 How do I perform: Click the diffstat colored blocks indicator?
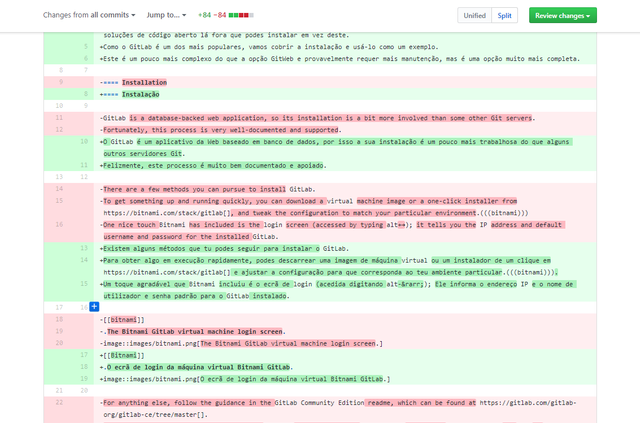coord(241,15)
